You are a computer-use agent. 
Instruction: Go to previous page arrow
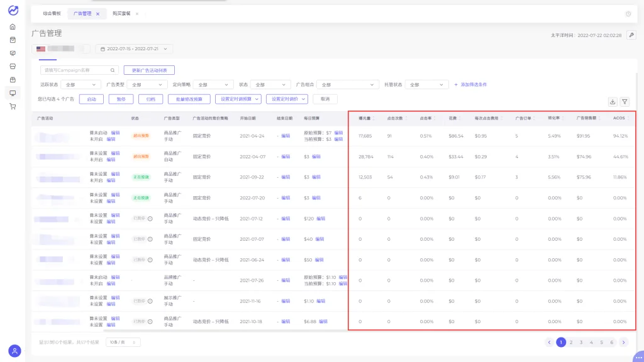coord(549,343)
